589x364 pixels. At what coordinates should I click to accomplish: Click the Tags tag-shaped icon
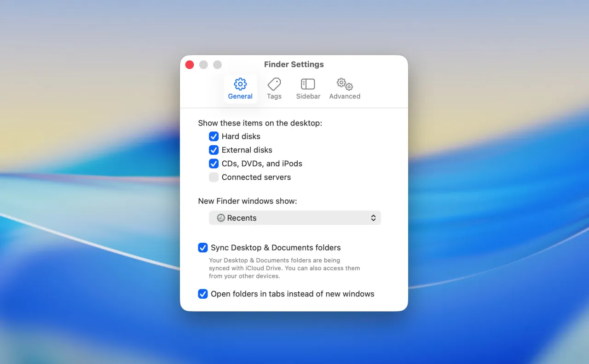(274, 84)
